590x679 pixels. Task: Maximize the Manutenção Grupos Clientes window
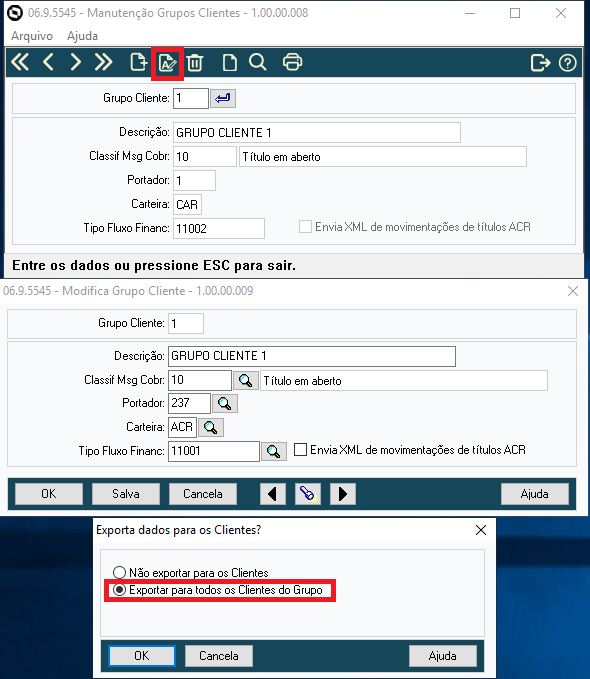pos(515,13)
